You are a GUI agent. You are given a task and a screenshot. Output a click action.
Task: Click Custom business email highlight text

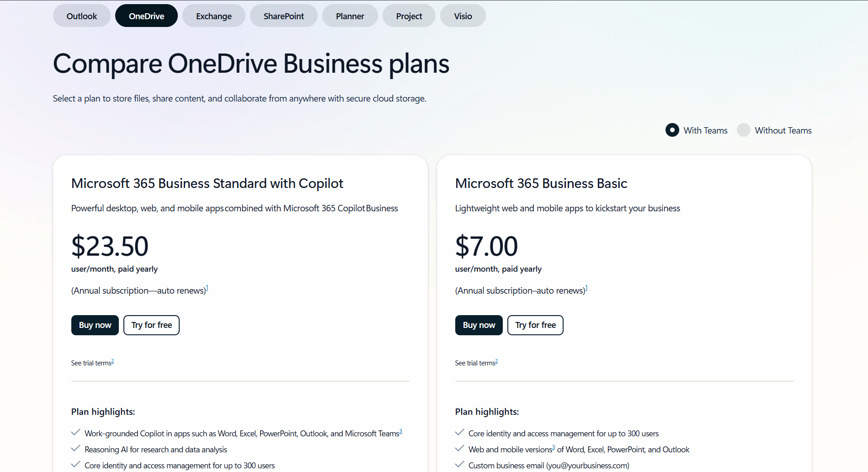pyautogui.click(x=549, y=466)
